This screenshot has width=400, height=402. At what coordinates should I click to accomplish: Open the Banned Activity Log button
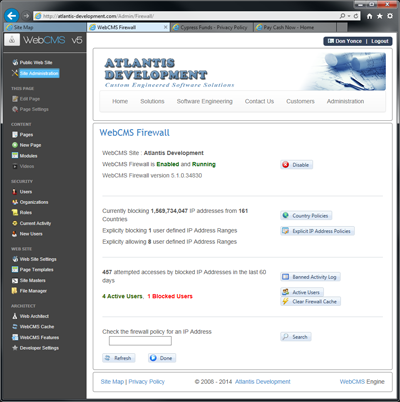click(310, 277)
